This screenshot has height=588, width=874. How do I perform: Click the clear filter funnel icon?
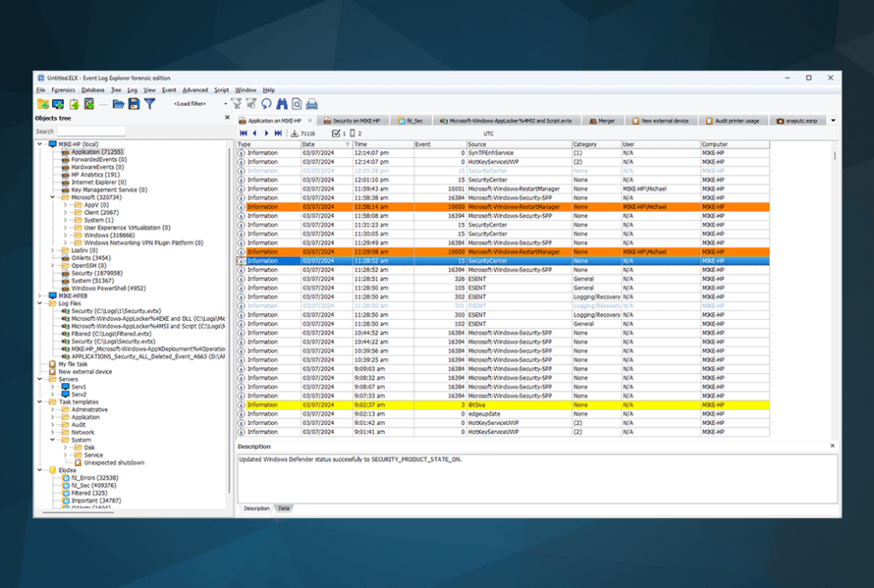pos(236,103)
